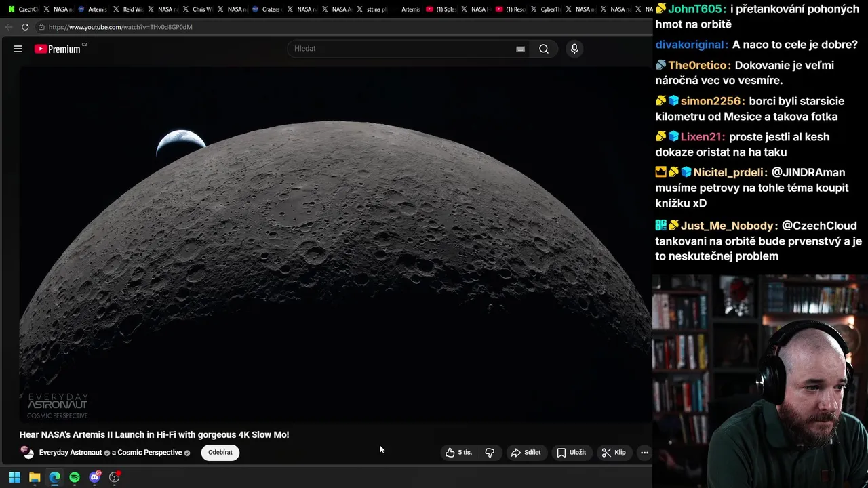Image resolution: width=868 pixels, height=488 pixels.
Task: Click the @CzechCloud mention in chat
Action: pos(819,226)
